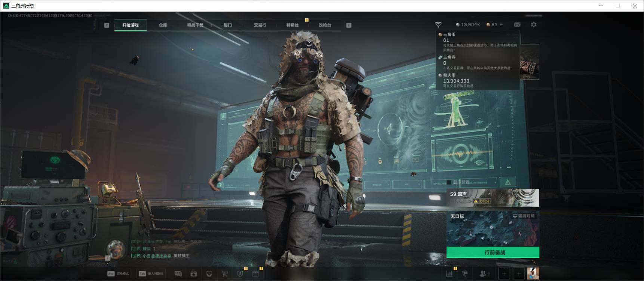Viewport: 644px width, 281px height.
Task: Switch to the 改枪台 tab
Action: click(x=325, y=25)
